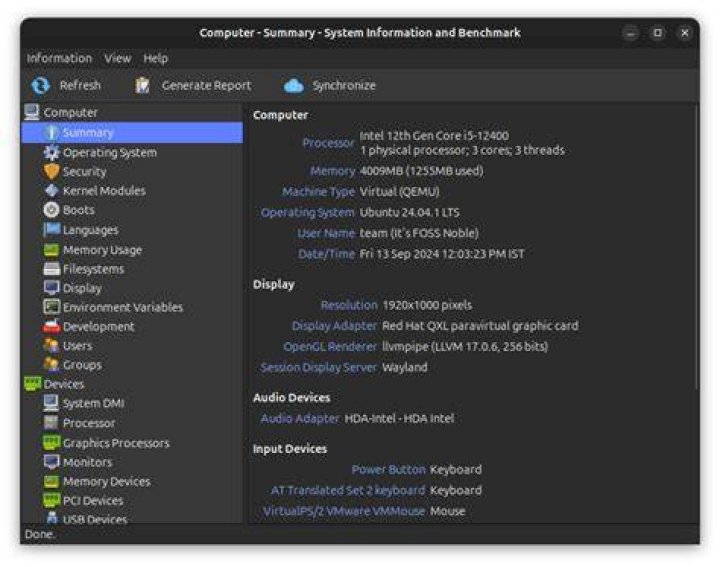This screenshot has height=567, width=720.
Task: Click the Synchronize cloud icon
Action: coord(293,85)
